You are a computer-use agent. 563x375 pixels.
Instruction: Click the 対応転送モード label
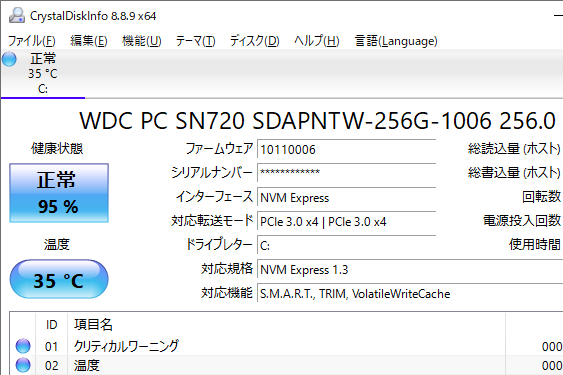(212, 221)
